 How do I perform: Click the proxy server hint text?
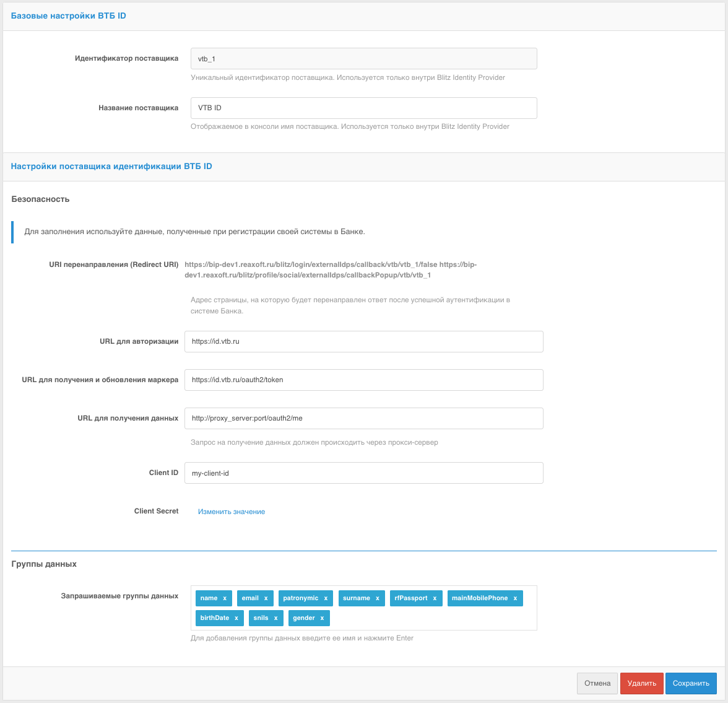[x=314, y=442]
